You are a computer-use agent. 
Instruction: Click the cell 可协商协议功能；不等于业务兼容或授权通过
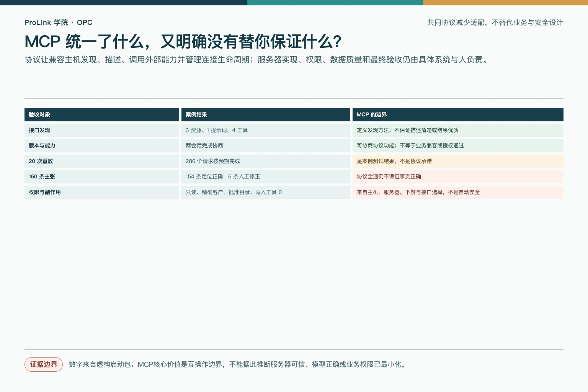point(458,145)
